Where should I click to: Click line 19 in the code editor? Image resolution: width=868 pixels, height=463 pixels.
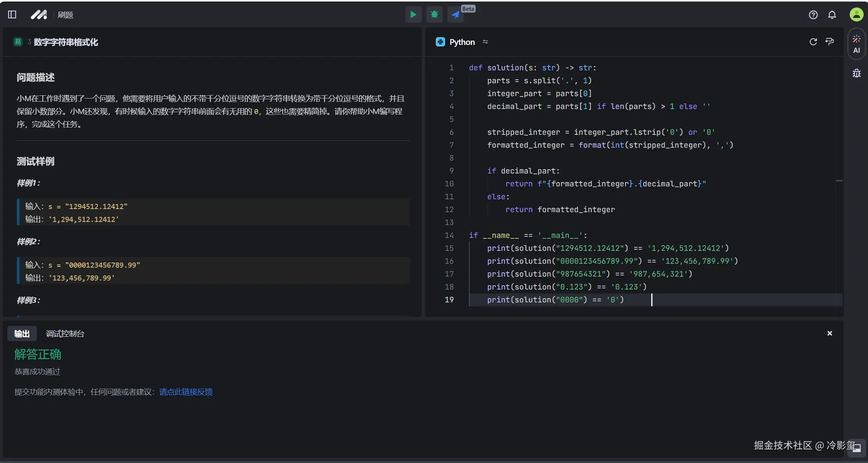pos(555,300)
